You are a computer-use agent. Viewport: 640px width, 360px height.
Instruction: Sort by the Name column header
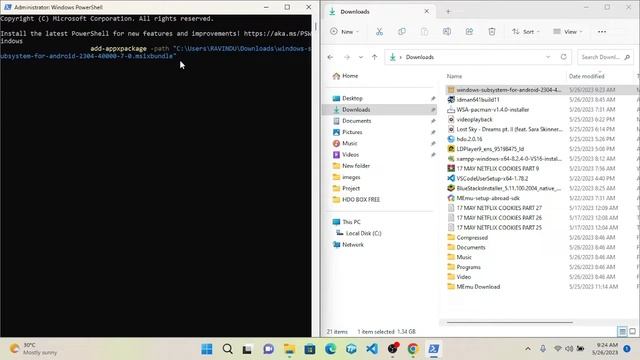(454, 76)
